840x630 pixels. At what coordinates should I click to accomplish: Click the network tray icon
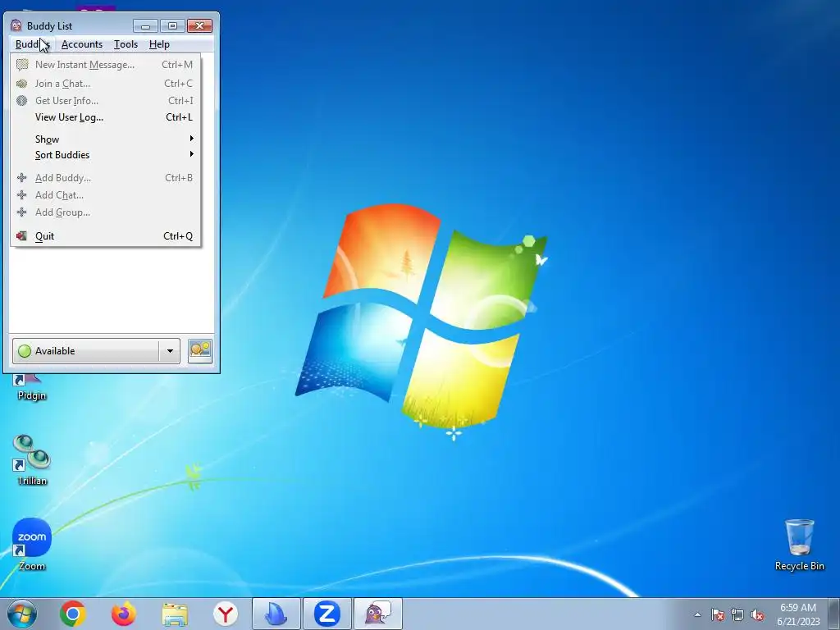737,614
